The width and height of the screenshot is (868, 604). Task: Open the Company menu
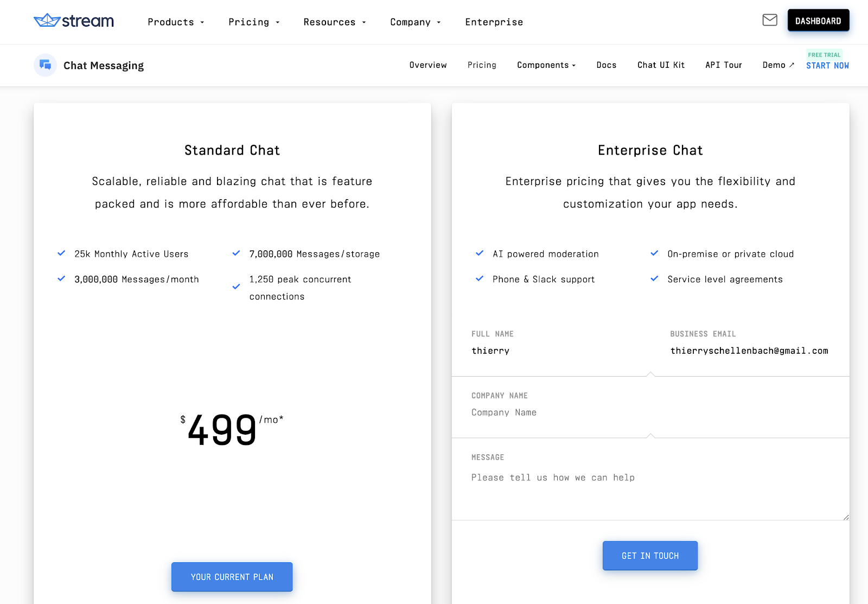[414, 22]
